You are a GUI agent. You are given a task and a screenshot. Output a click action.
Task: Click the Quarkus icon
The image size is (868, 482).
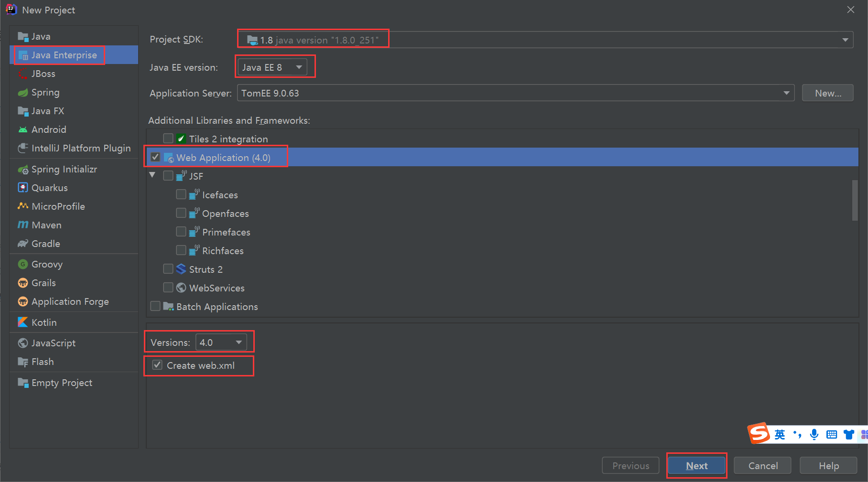(x=23, y=188)
